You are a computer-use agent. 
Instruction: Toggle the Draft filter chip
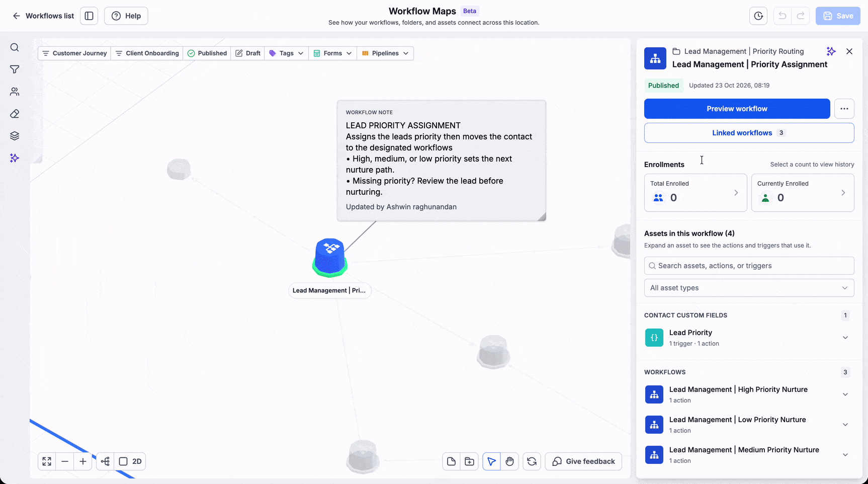pyautogui.click(x=248, y=53)
